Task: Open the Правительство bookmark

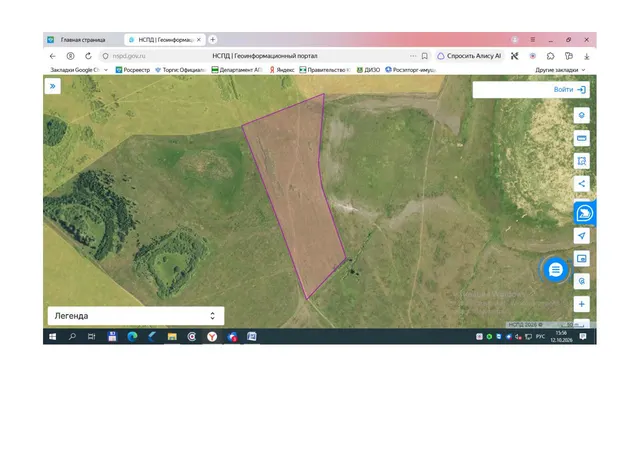Action: click(325, 70)
